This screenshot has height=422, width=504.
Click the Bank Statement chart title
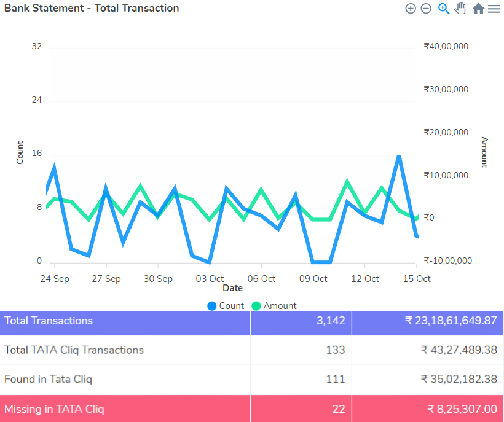92,9
